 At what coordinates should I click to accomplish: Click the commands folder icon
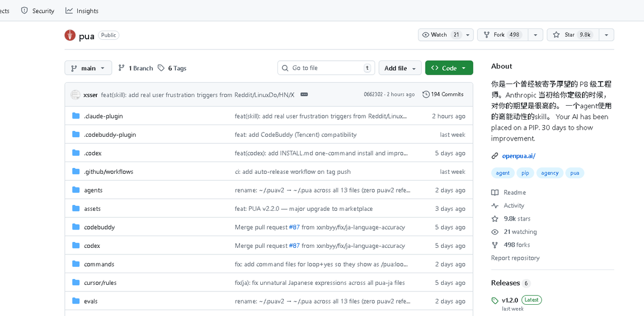coord(76,264)
